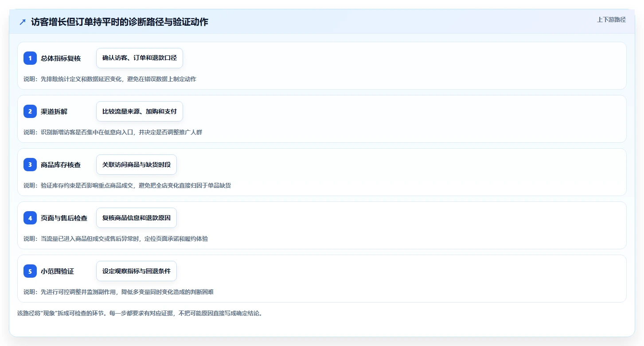The height and width of the screenshot is (346, 644).
Task: Select the 小范围验证 step title
Action: (58, 271)
